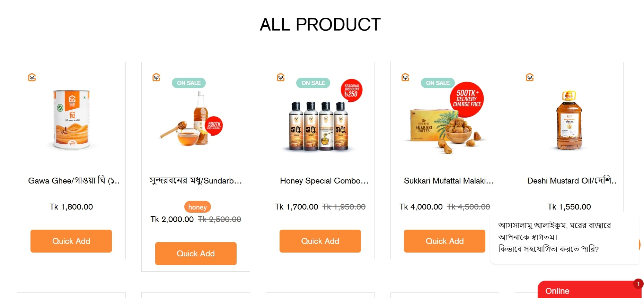Screen dimensions: 644x298
Task: Open the Gawa Ghee tin product image
Action: [x=72, y=120]
